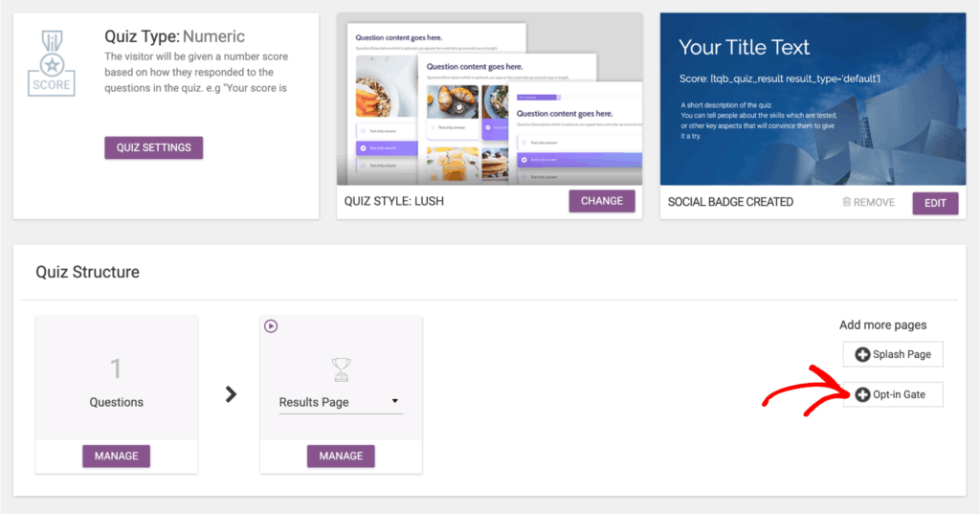Open Quiz Settings
This screenshot has width=980, height=514.
pos(153,148)
